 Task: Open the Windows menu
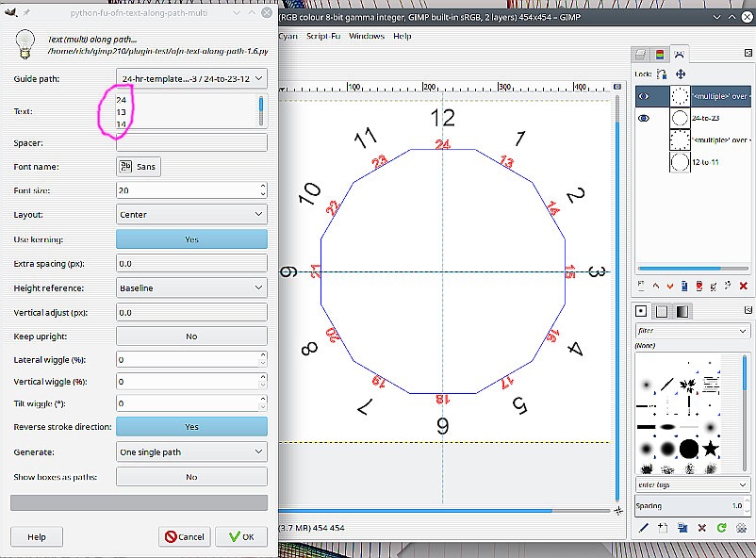tap(367, 36)
